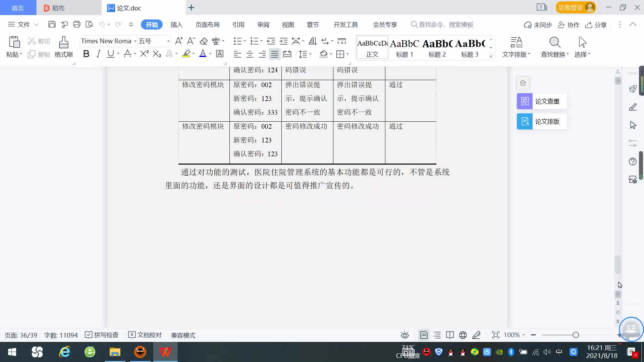Open the font size 五号 dropdown
Screen dimensions: 644x362
[168, 41]
